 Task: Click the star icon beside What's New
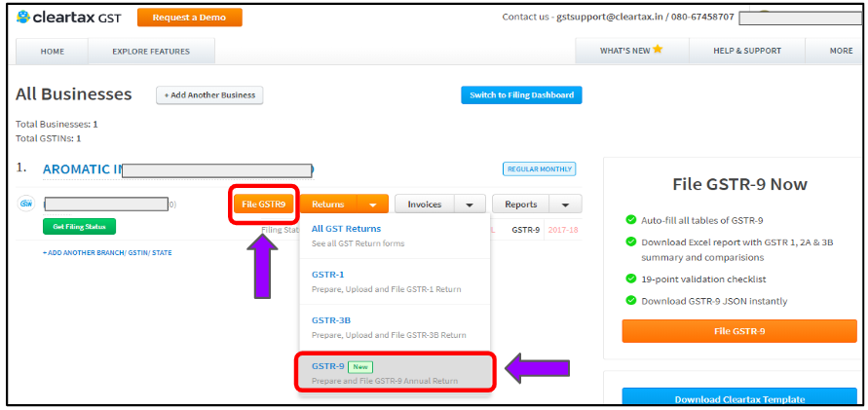click(x=658, y=50)
